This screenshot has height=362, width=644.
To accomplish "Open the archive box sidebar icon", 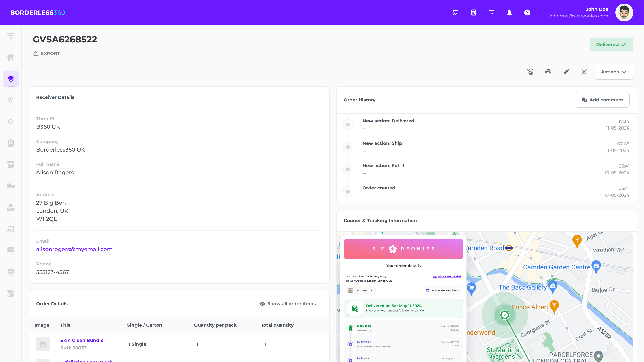I will (11, 165).
